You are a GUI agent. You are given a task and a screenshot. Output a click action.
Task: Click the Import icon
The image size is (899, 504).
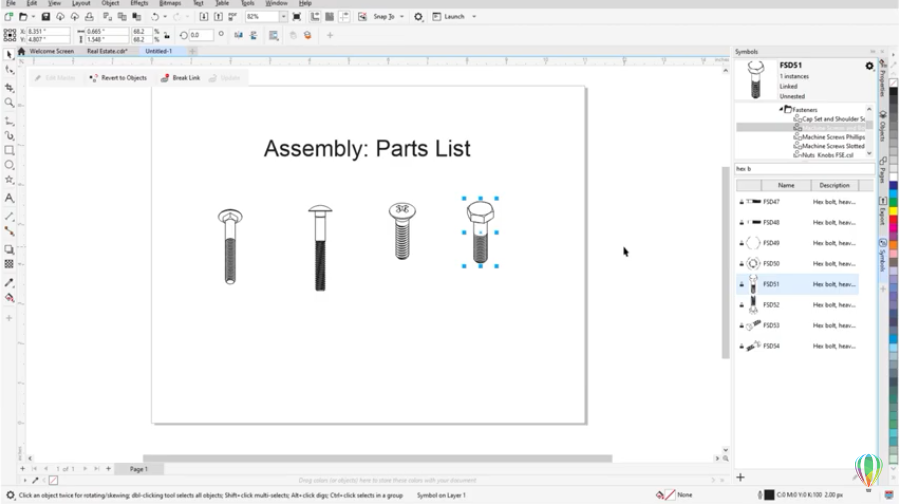pos(204,17)
